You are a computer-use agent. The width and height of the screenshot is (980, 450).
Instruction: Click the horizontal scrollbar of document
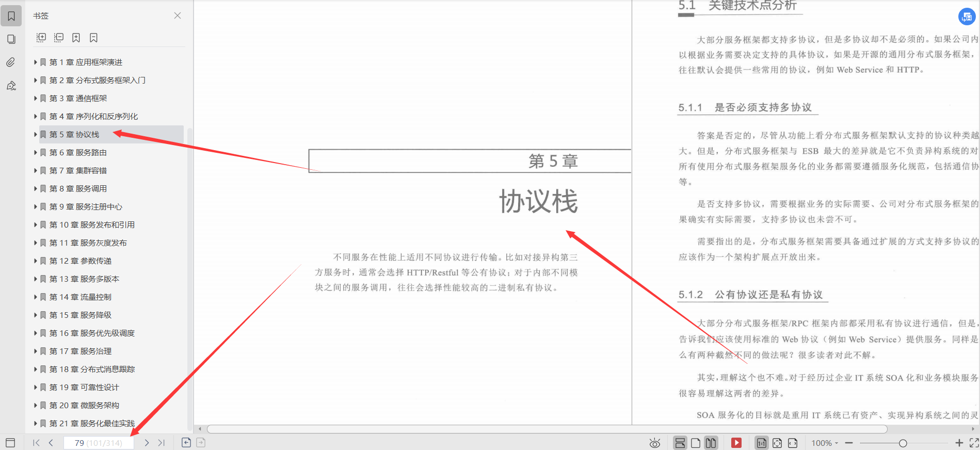[x=547, y=429]
